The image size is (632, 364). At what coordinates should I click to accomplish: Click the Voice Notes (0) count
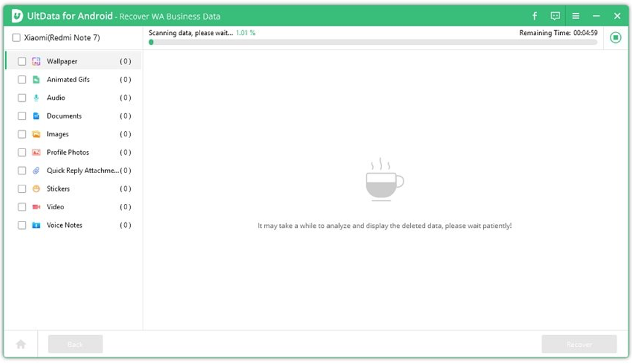click(x=125, y=225)
